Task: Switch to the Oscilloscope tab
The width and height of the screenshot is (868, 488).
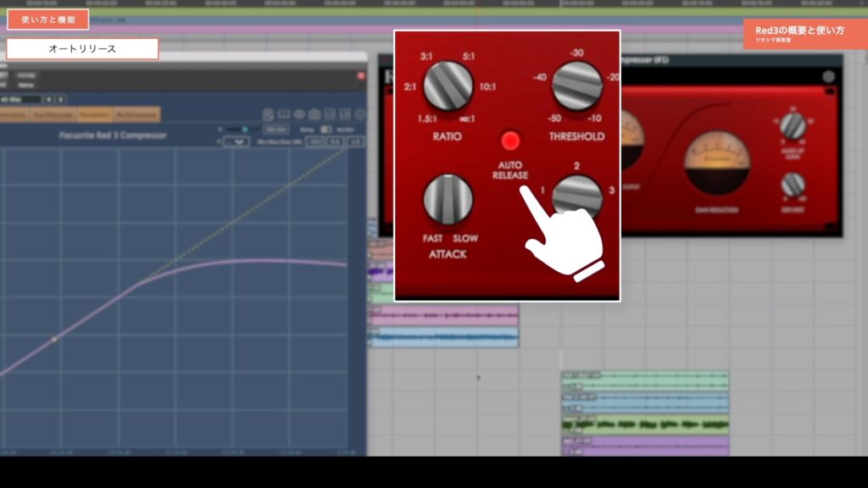Action: pos(53,114)
